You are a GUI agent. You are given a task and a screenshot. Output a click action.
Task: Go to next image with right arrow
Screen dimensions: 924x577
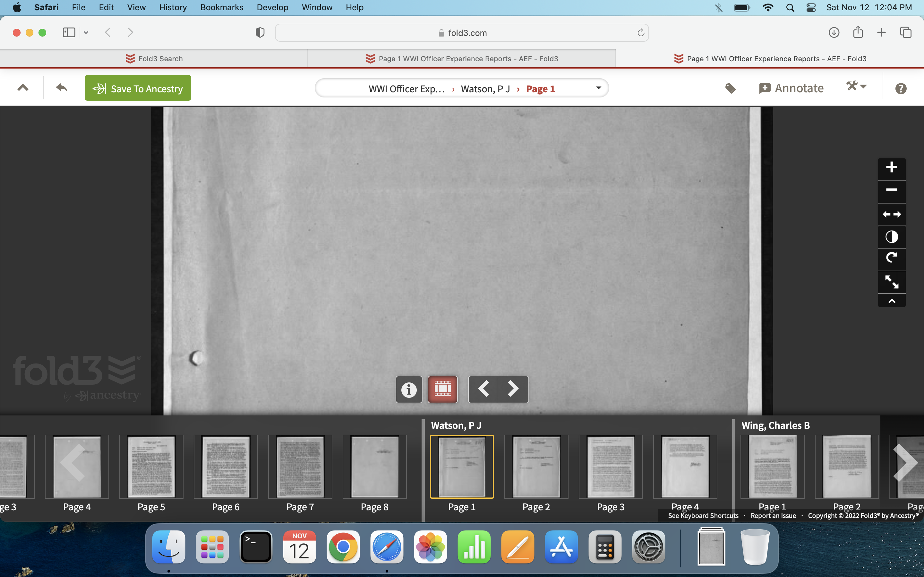tap(513, 389)
